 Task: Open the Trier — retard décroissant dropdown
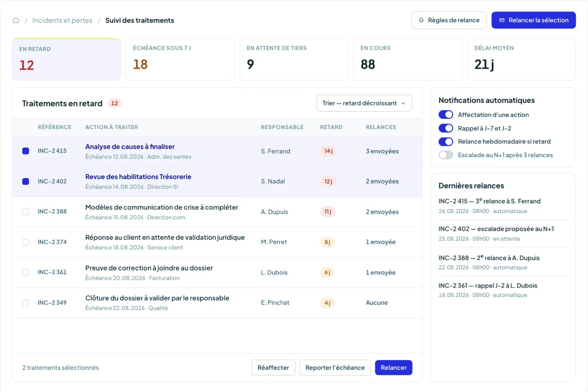tap(364, 103)
